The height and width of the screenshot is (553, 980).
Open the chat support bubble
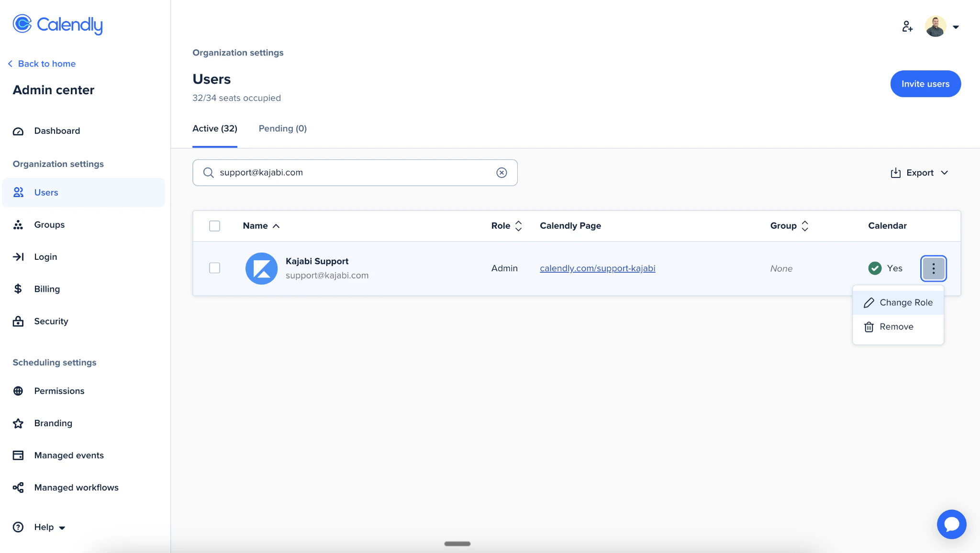click(x=951, y=524)
